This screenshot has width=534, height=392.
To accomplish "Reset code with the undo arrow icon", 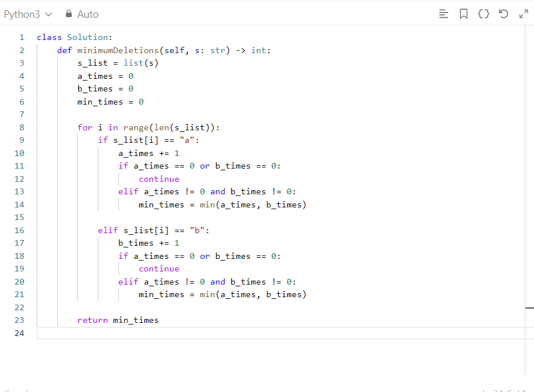I will (503, 14).
